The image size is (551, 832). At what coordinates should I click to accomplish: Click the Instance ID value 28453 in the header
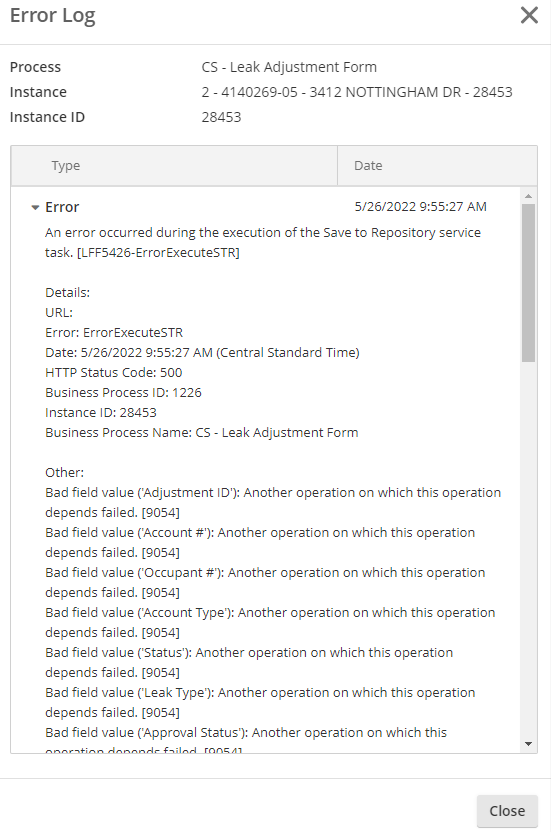(x=221, y=117)
